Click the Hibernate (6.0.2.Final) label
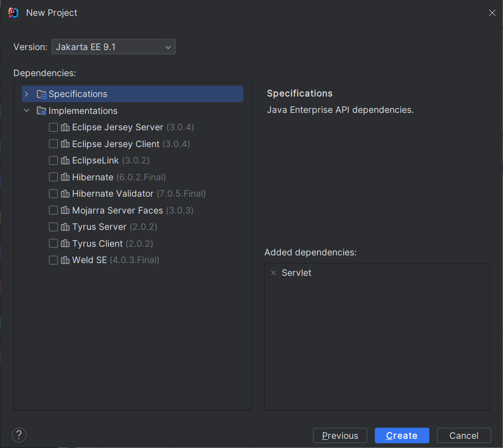The image size is (503, 448). [119, 177]
